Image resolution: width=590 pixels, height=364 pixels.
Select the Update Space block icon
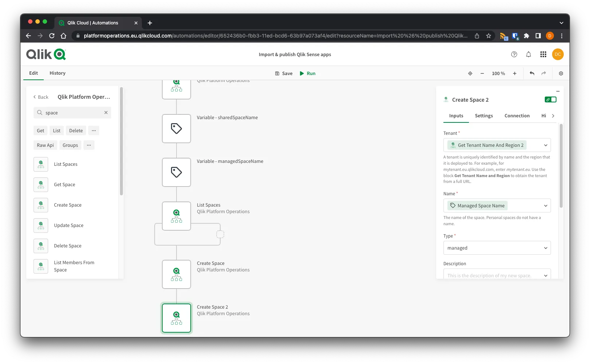pyautogui.click(x=40, y=225)
